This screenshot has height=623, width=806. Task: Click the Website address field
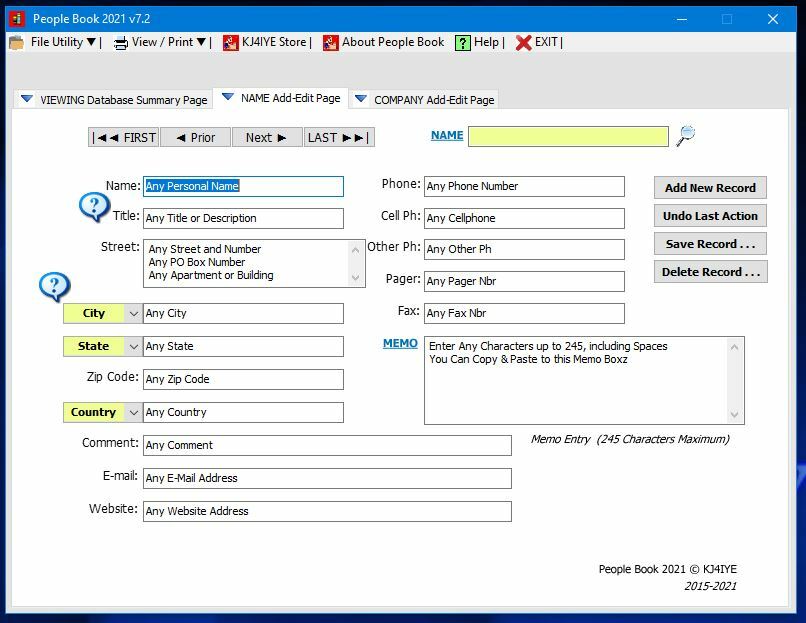(x=327, y=511)
